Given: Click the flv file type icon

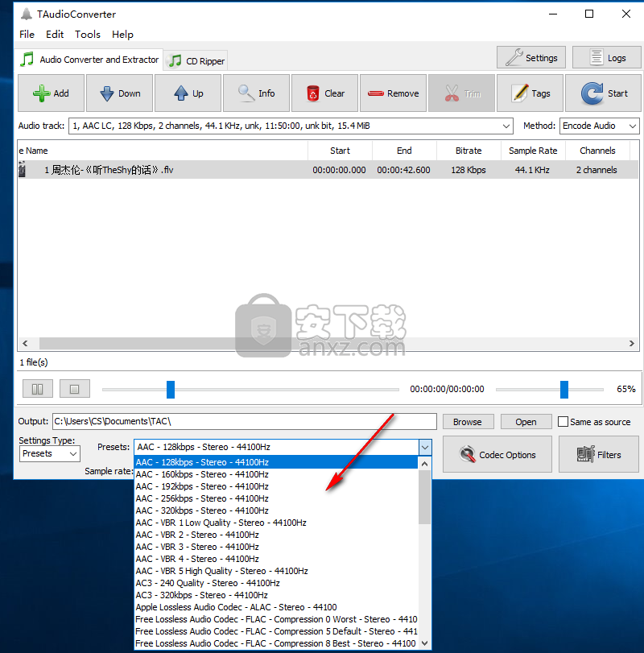Looking at the screenshot, I should (x=22, y=170).
